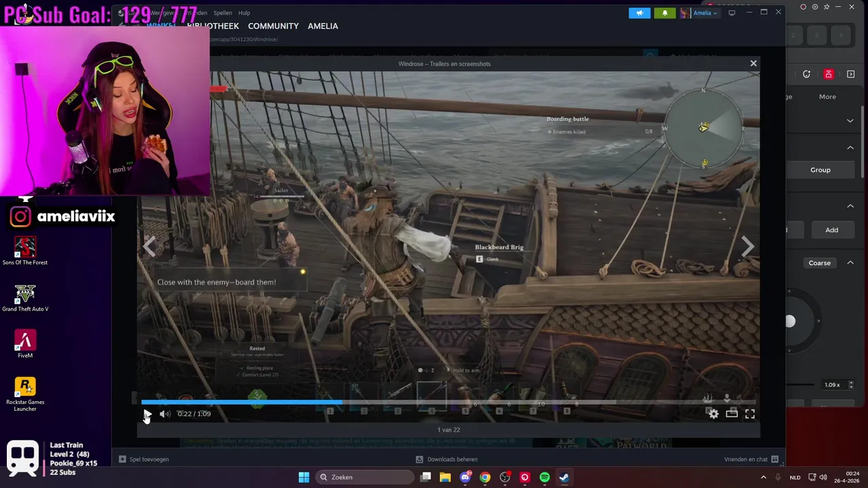Open Grand Theft Auto V desktop shortcut
The width and height of the screenshot is (868, 488).
25,298
